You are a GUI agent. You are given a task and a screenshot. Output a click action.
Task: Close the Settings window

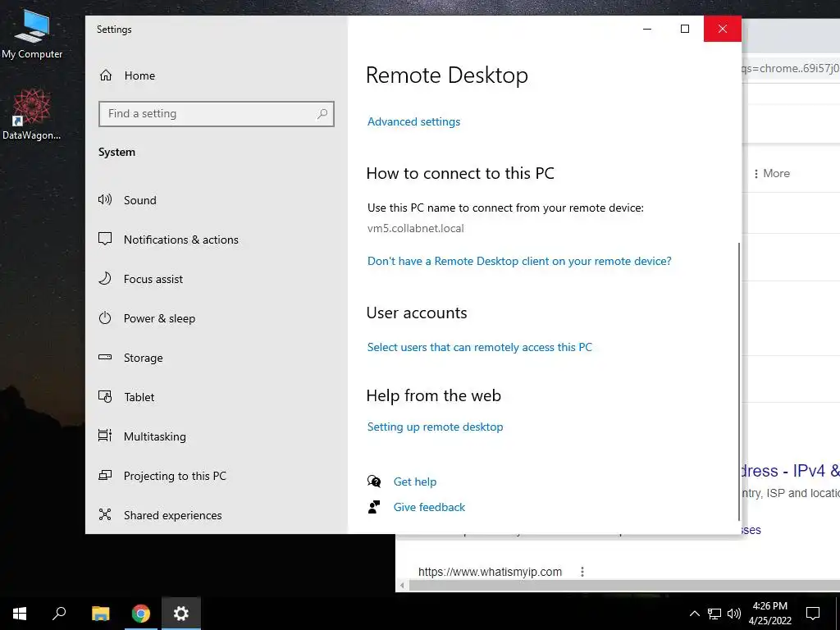(x=722, y=29)
